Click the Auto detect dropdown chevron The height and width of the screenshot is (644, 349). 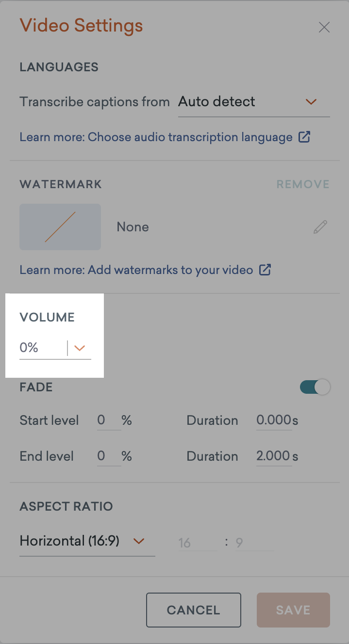[311, 102]
